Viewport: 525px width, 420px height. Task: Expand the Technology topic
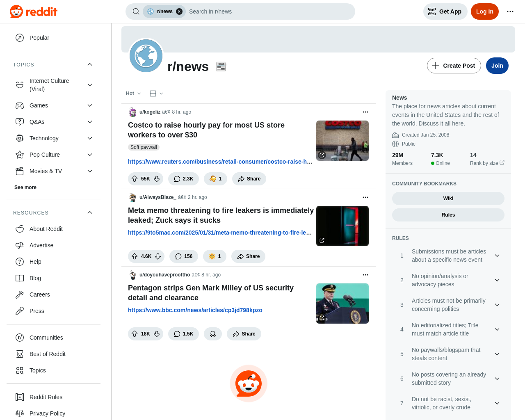90,138
